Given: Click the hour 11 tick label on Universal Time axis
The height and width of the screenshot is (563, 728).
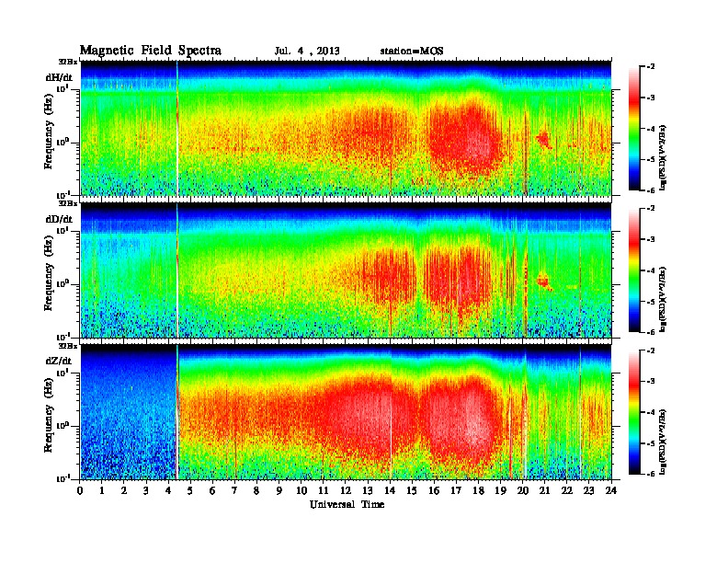Looking at the screenshot, I should (324, 490).
